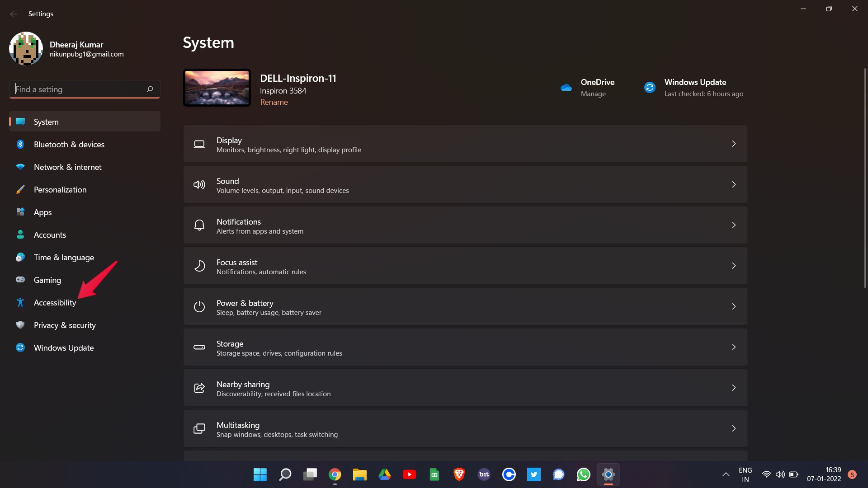This screenshot has width=868, height=488.
Task: Expand the Display settings chevron
Action: click(x=733, y=144)
